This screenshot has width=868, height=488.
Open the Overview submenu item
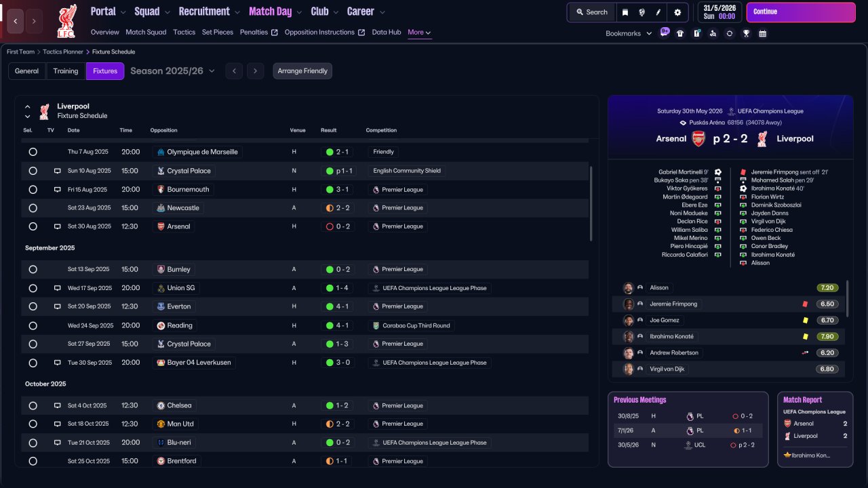point(104,32)
